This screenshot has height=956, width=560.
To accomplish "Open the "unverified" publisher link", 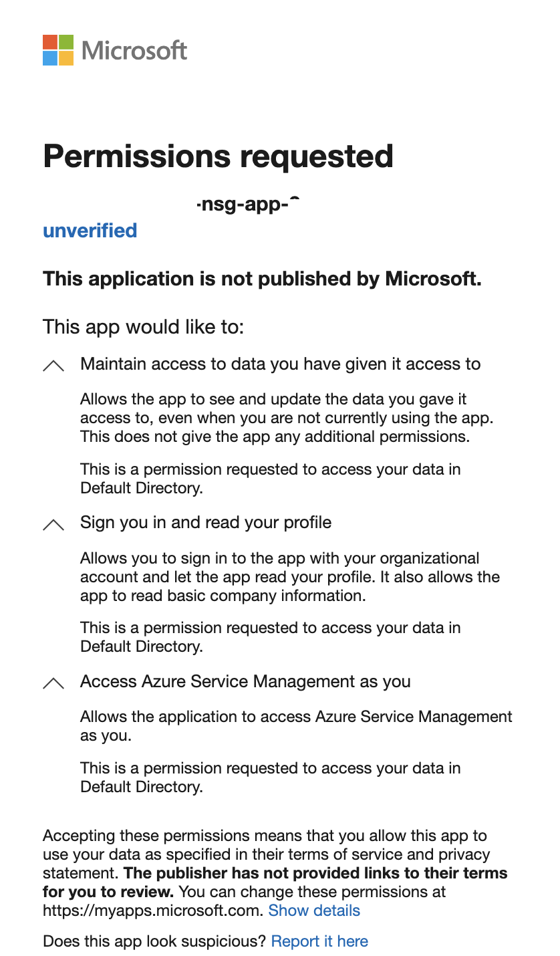I will (90, 231).
